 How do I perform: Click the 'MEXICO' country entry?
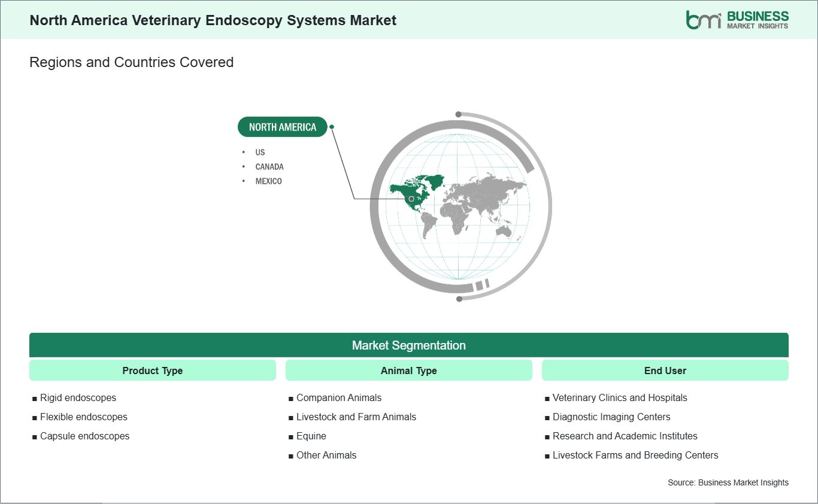pyautogui.click(x=268, y=181)
